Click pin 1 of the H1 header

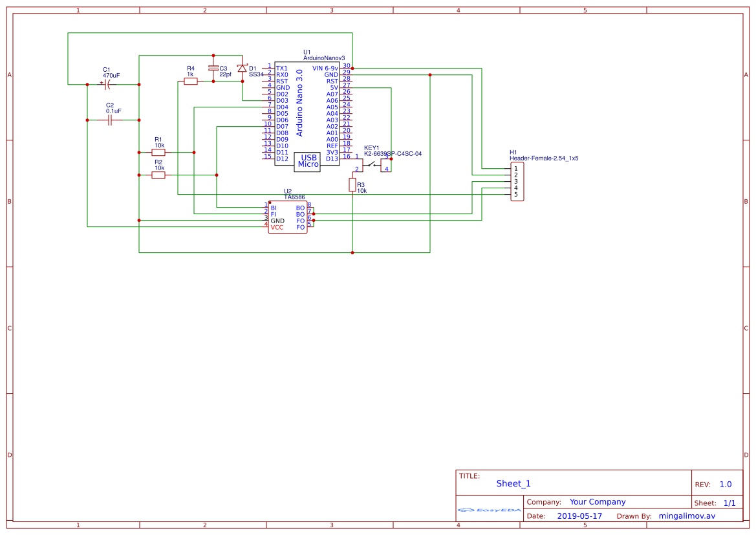(x=516, y=168)
